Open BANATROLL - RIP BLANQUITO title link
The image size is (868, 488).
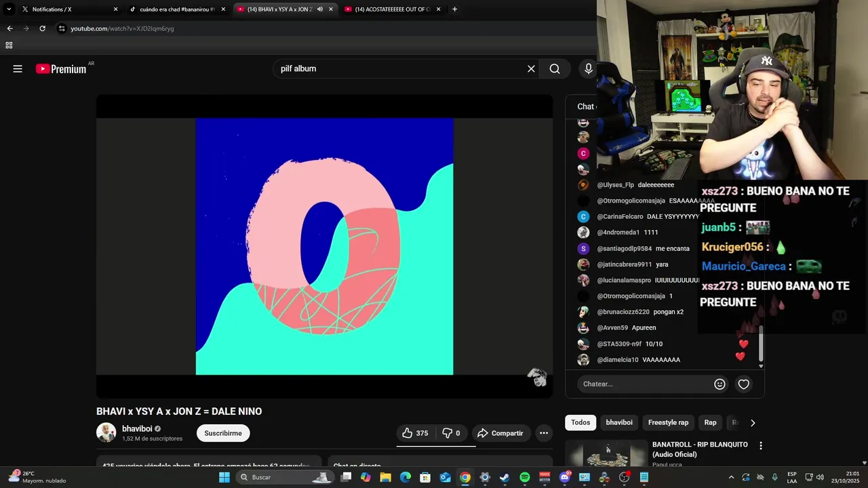[x=700, y=449]
